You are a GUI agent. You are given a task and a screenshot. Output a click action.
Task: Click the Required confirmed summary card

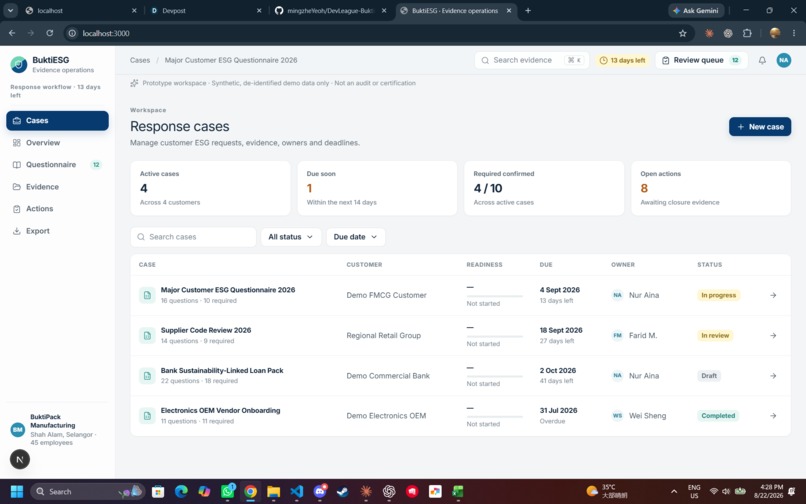tap(544, 188)
